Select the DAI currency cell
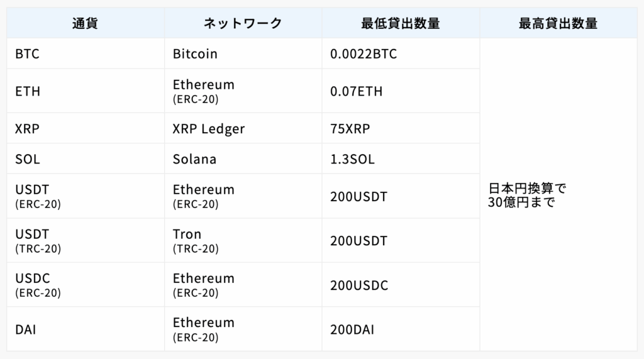Viewport: 644px width, 359px height. pyautogui.click(x=25, y=329)
